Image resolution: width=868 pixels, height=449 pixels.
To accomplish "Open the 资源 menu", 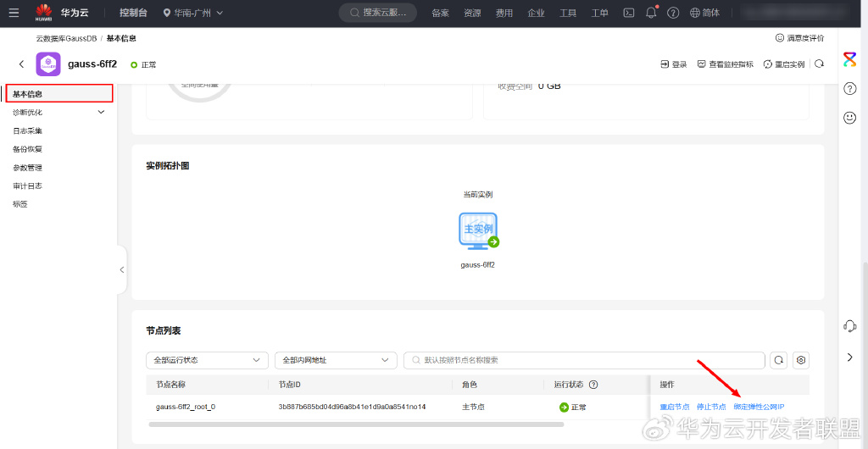I will (x=472, y=14).
